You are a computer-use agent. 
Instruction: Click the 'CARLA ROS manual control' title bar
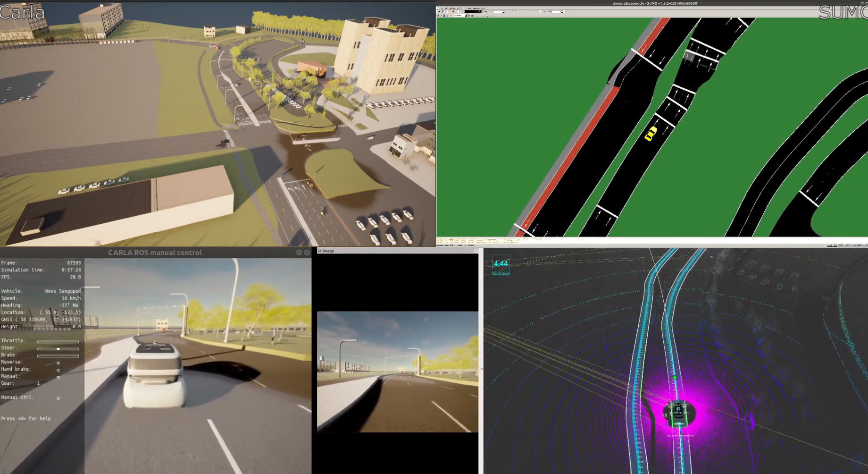point(155,253)
